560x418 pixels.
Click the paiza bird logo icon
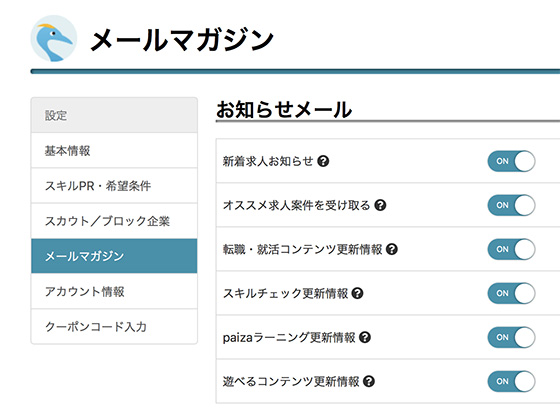click(54, 39)
